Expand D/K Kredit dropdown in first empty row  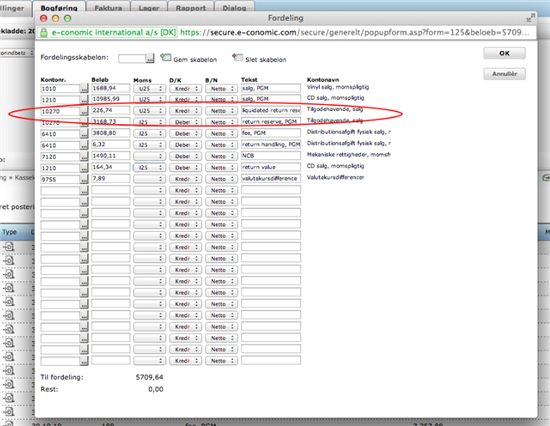click(185, 191)
